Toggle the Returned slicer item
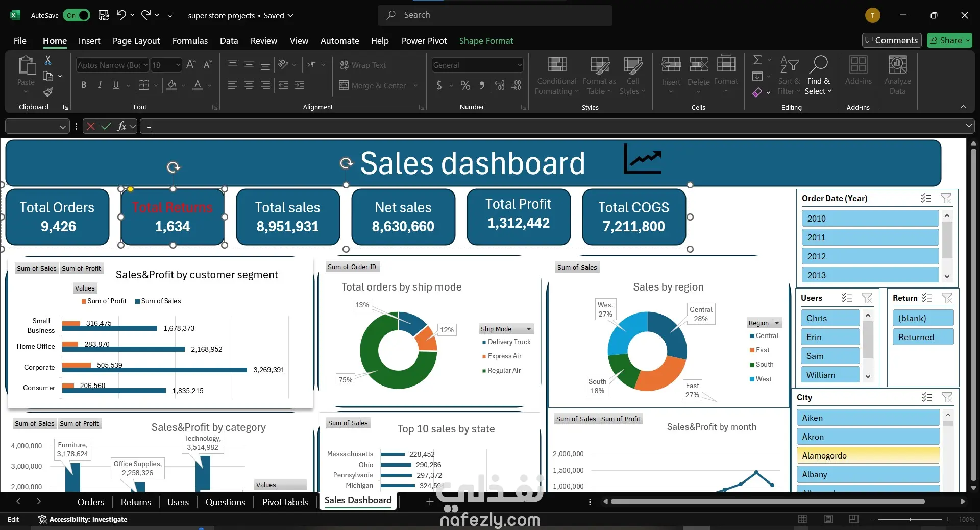 (x=923, y=337)
